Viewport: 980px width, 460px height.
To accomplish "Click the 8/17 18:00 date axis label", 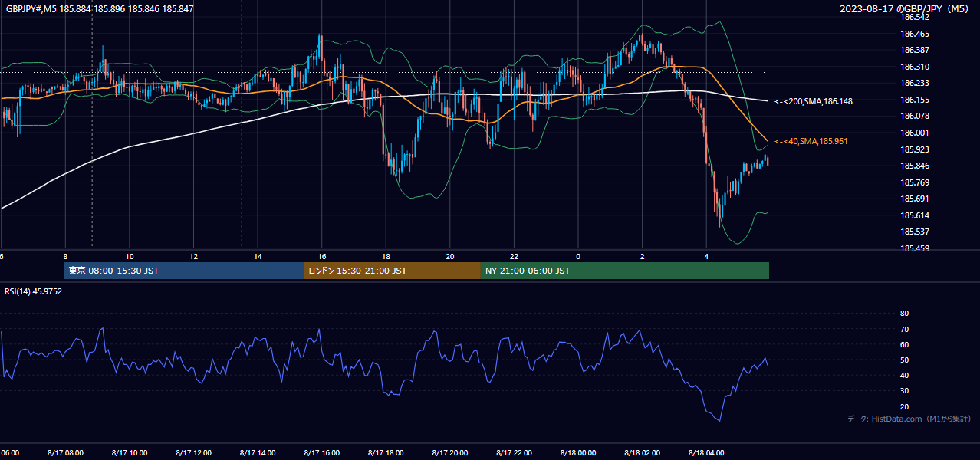I will click(386, 452).
